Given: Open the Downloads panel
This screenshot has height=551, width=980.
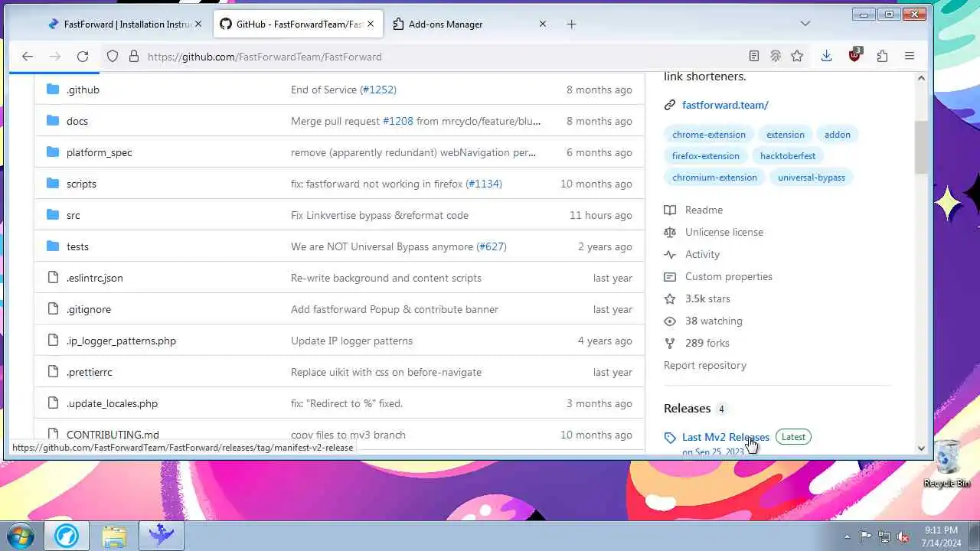Looking at the screenshot, I should point(827,56).
